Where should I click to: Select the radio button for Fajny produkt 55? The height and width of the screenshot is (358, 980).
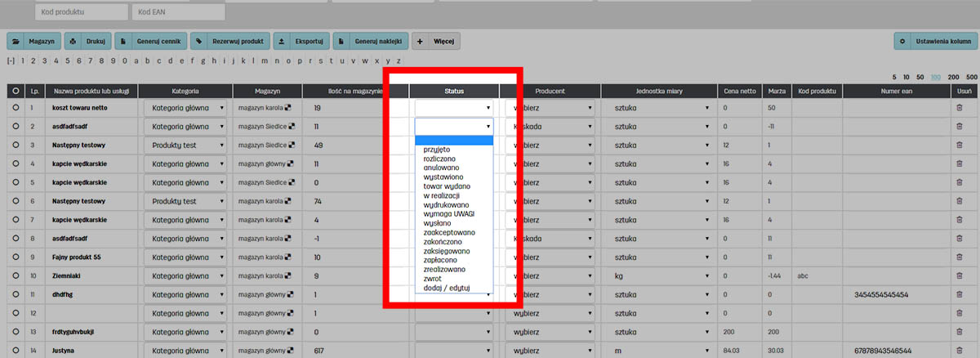(16, 257)
